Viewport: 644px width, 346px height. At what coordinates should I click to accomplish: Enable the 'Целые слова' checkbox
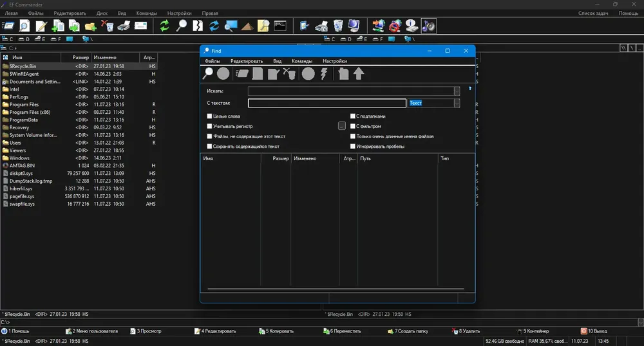pyautogui.click(x=209, y=116)
